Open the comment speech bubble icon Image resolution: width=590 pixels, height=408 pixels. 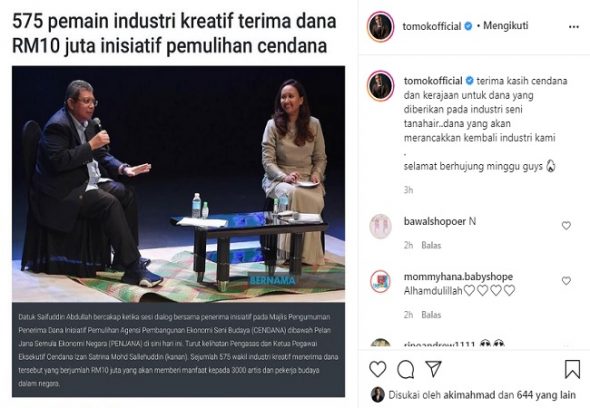(406, 370)
